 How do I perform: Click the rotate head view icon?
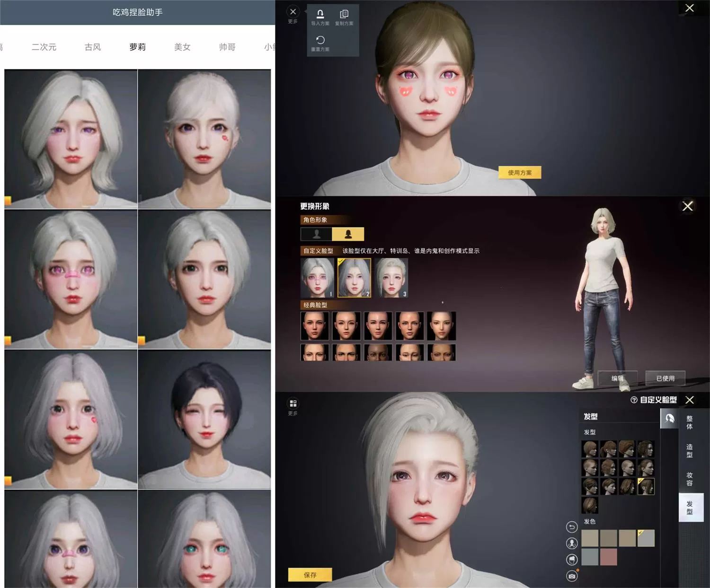(572, 543)
